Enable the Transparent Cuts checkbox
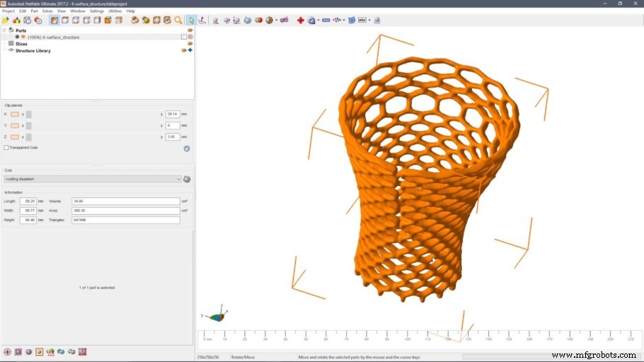The width and height of the screenshot is (644, 362). [x=6, y=148]
